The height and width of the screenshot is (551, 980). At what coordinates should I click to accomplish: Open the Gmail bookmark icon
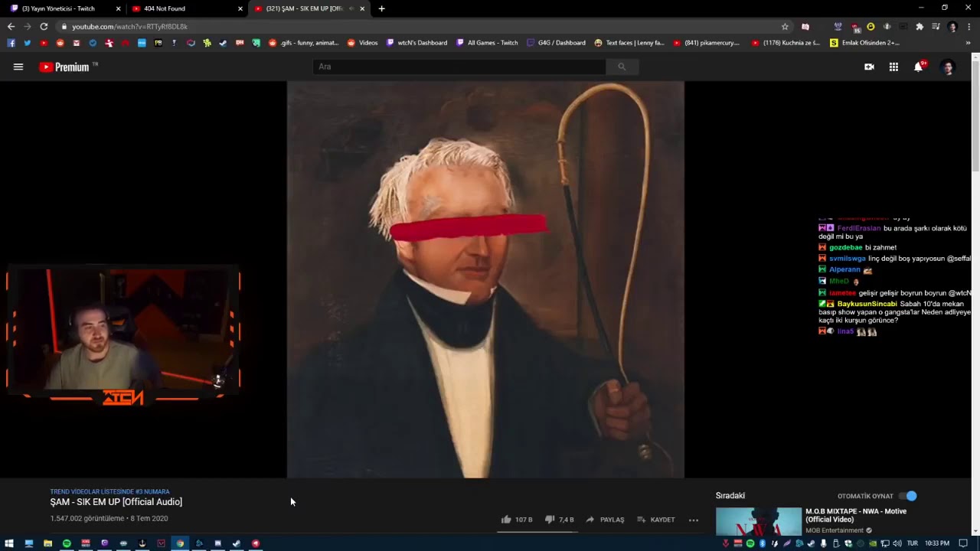click(77, 43)
